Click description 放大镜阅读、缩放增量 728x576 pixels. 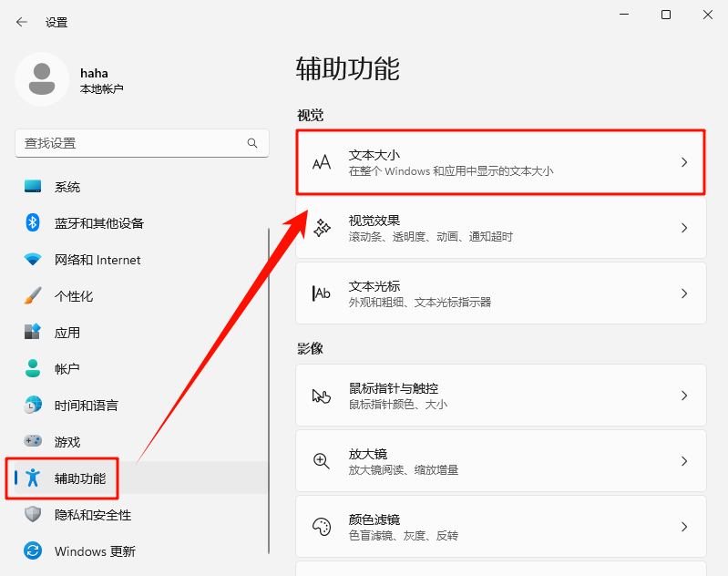[x=404, y=470]
